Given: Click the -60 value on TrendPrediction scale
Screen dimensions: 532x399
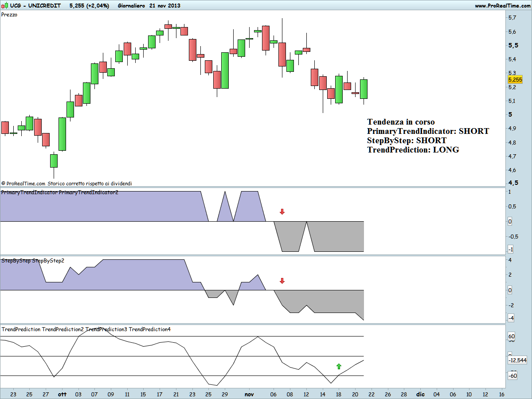Looking at the screenshot, I should [x=512, y=376].
